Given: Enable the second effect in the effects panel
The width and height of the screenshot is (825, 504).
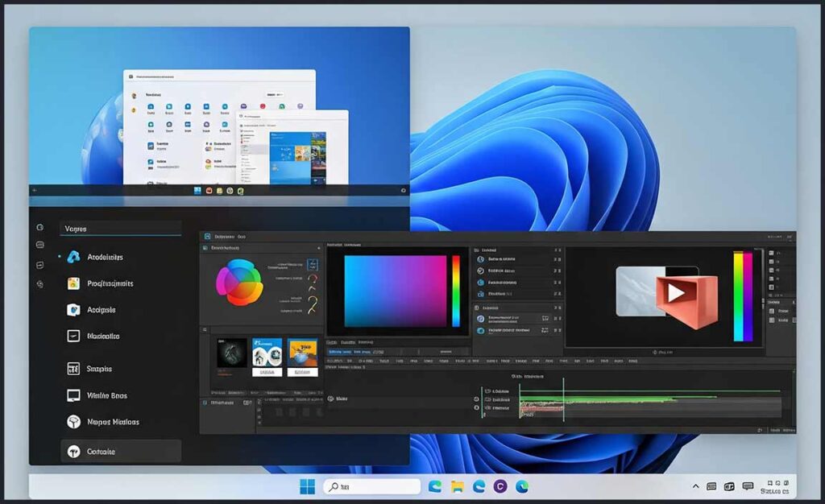Looking at the screenshot, I should coord(479,271).
